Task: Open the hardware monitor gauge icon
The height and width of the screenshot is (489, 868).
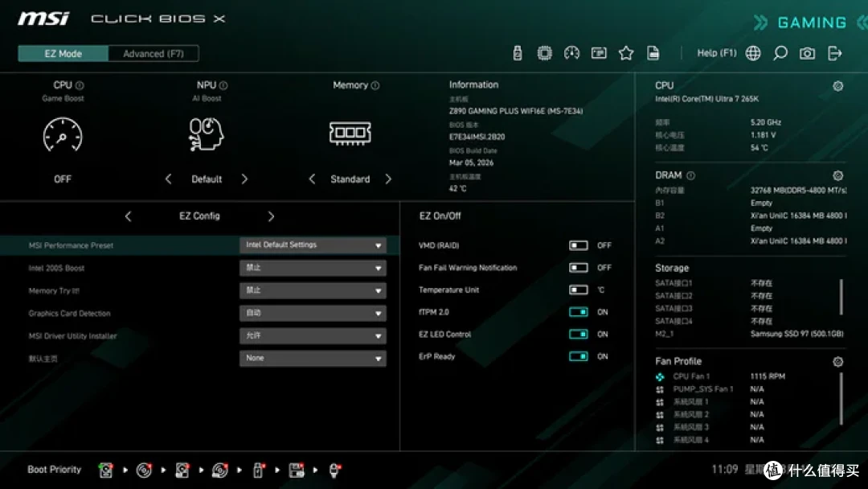Action: (x=571, y=53)
